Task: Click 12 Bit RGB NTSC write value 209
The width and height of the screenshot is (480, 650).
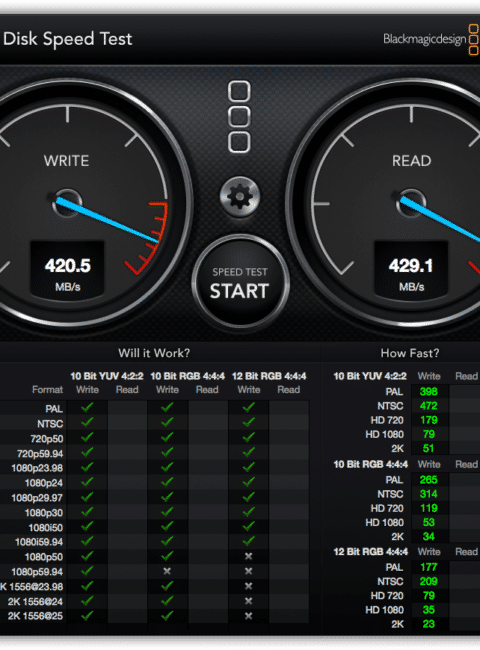Action: coord(429,582)
